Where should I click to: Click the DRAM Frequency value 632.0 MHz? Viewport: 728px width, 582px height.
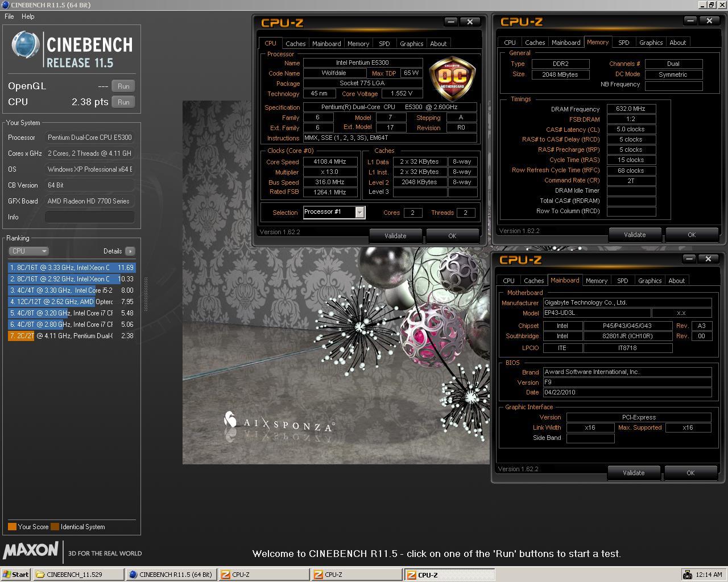(x=631, y=109)
